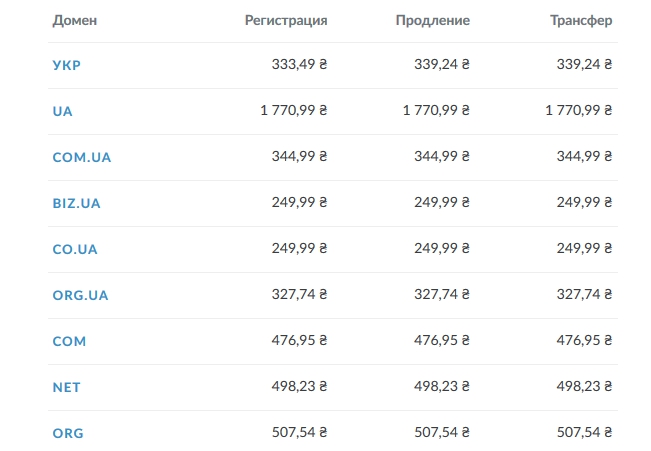Image resolution: width=651 pixels, height=451 pixels.
Task: Select the ORG.UA renewal price 327,74
Action: pos(442,294)
